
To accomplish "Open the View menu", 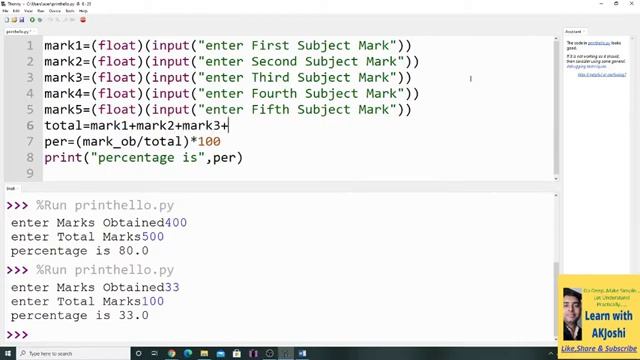I will [28, 11].
